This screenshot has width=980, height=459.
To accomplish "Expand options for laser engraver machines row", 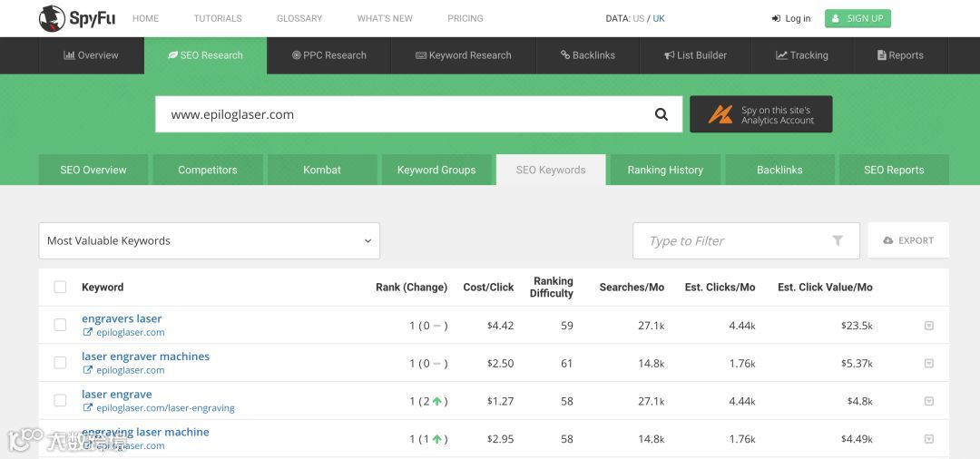I will point(929,364).
